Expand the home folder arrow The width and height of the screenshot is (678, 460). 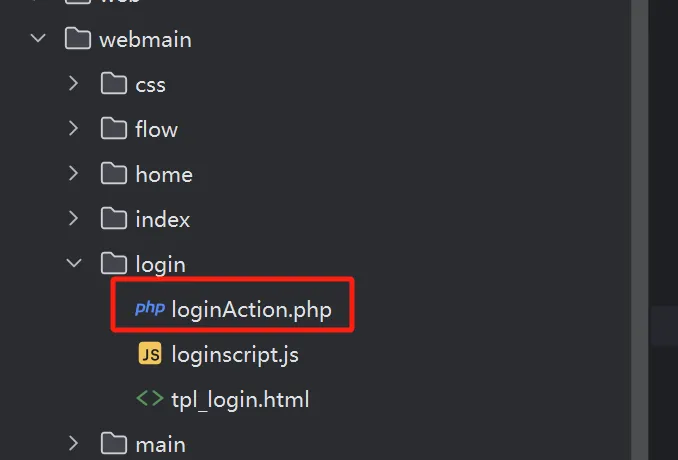pos(74,173)
